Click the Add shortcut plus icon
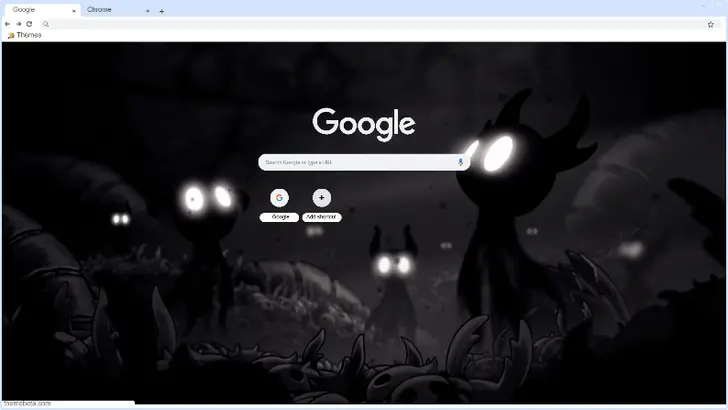 [321, 198]
